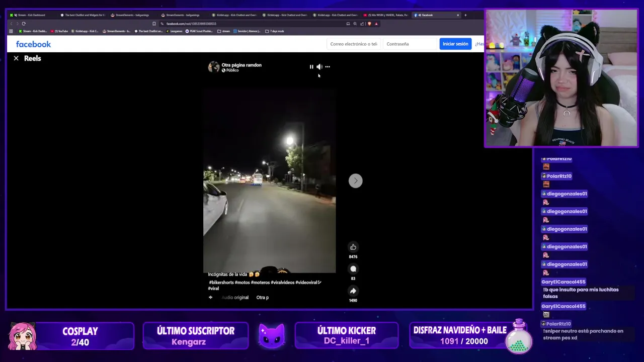The width and height of the screenshot is (644, 362).
Task: Open the reel's comments with the bubble icon
Action: click(353, 269)
